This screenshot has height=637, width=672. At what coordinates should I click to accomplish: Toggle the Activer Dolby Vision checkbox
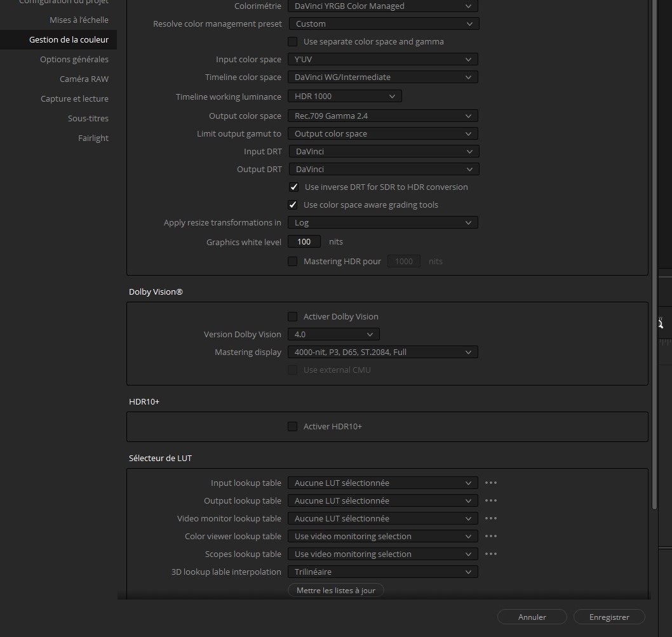click(x=293, y=316)
